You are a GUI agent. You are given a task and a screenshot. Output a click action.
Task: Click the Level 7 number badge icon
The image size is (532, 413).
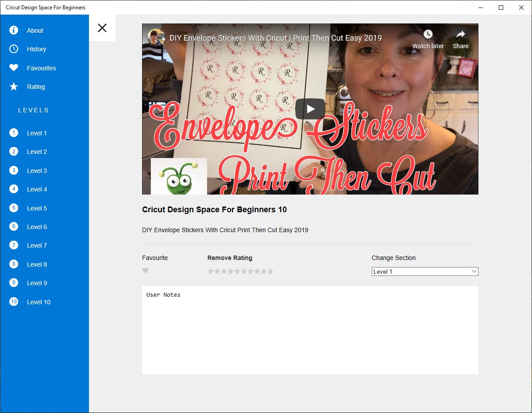tap(14, 245)
